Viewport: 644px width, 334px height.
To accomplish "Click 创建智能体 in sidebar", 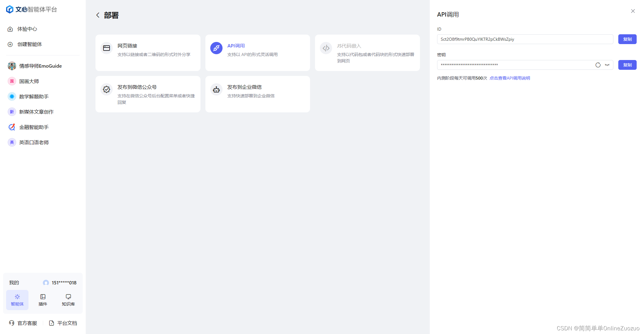I will pos(29,44).
